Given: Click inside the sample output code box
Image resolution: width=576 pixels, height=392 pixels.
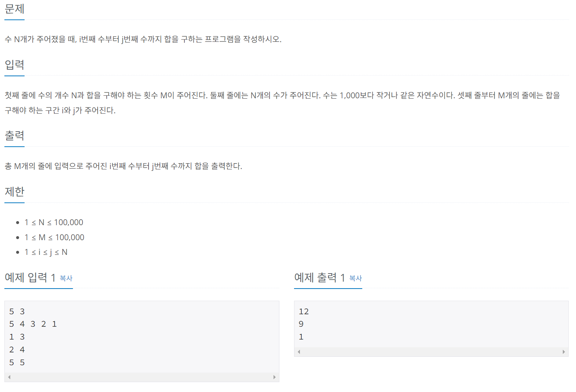Looking at the screenshot, I should pyautogui.click(x=431, y=324).
